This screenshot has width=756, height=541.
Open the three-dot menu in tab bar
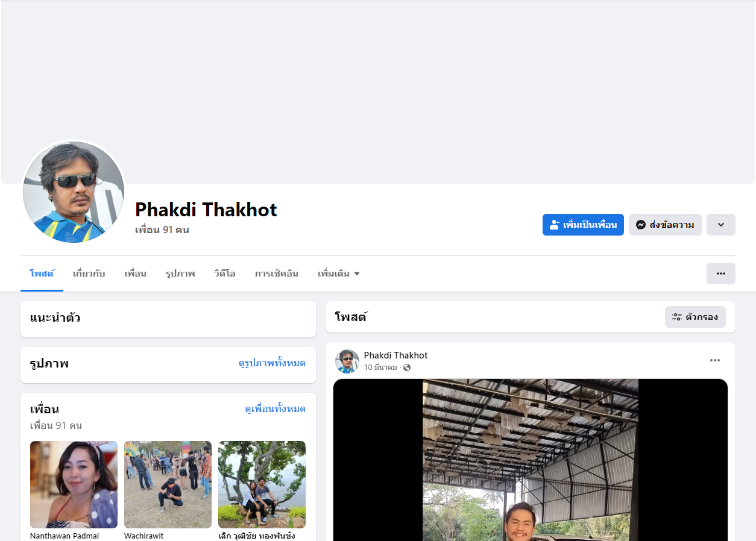[721, 274]
